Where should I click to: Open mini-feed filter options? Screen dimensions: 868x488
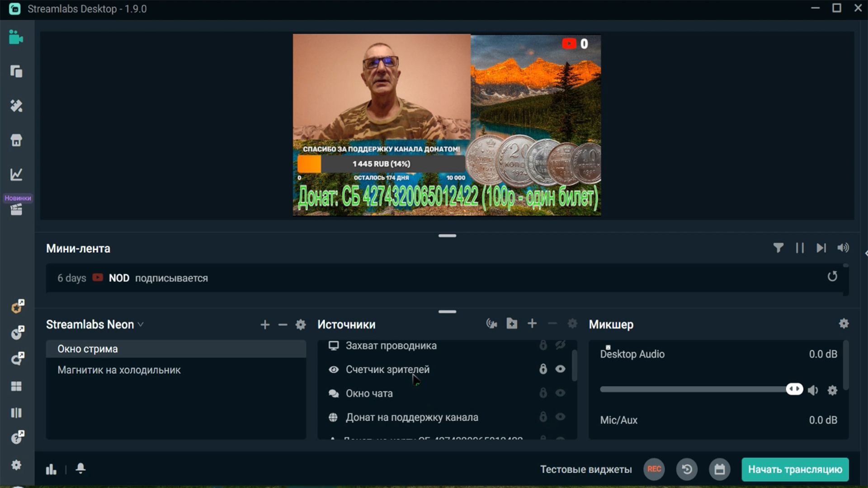(x=778, y=248)
